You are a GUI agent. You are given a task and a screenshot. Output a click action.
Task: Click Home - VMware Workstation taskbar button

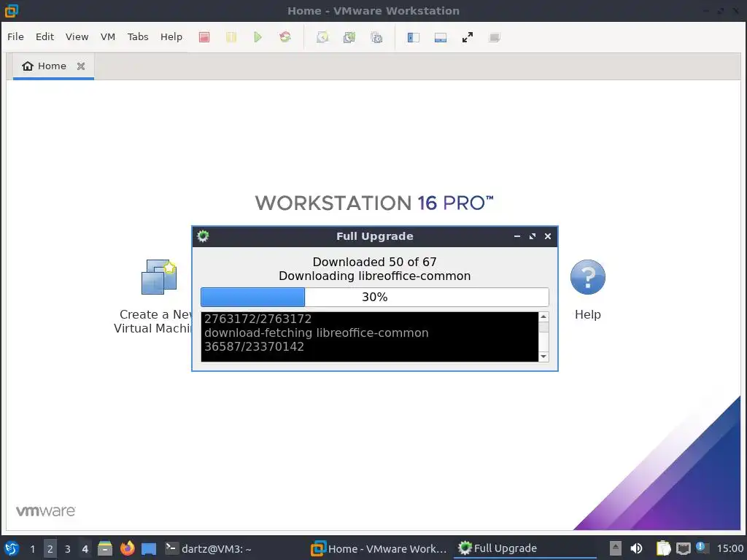click(379, 548)
